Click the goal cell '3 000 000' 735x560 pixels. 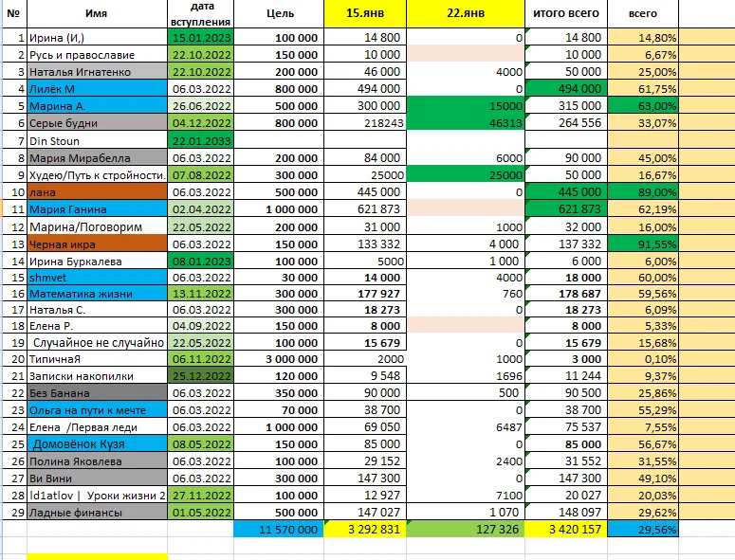(279, 359)
